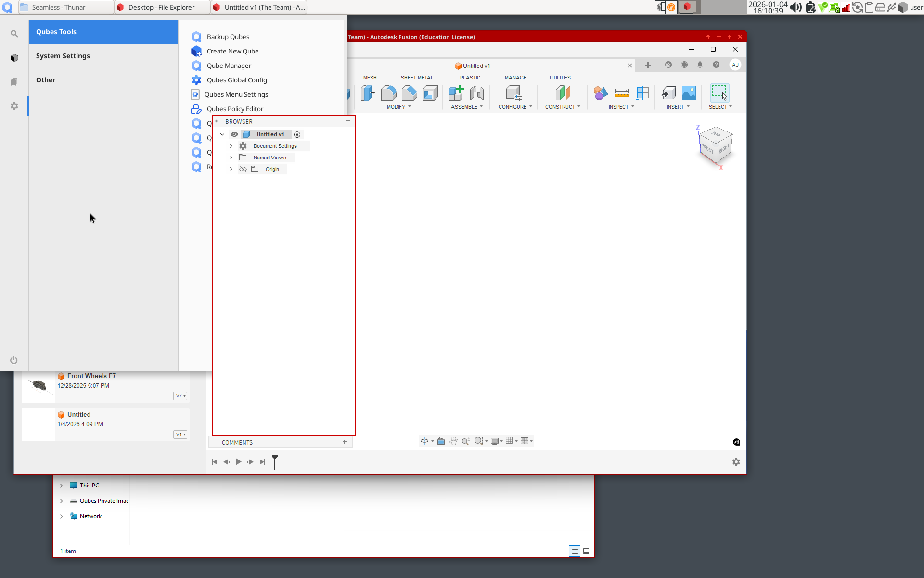
Task: Activate Untitled v1 component radio button
Action: 297,134
